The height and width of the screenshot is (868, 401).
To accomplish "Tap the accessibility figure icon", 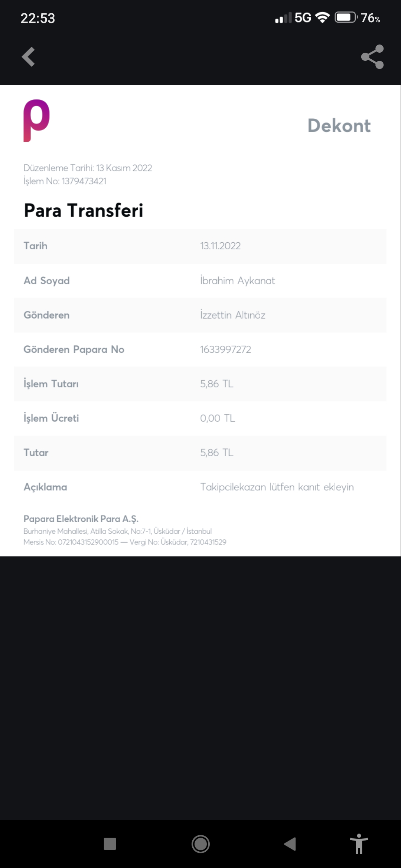I will (x=359, y=844).
